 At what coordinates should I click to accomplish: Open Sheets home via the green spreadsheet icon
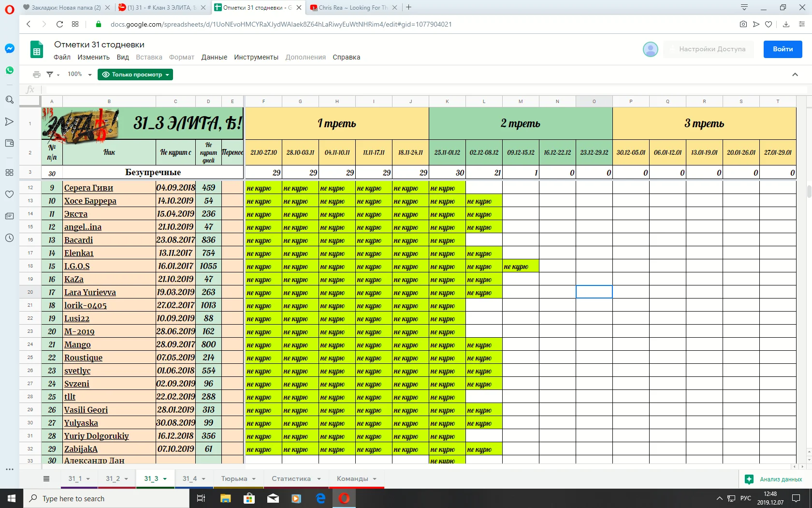click(37, 49)
